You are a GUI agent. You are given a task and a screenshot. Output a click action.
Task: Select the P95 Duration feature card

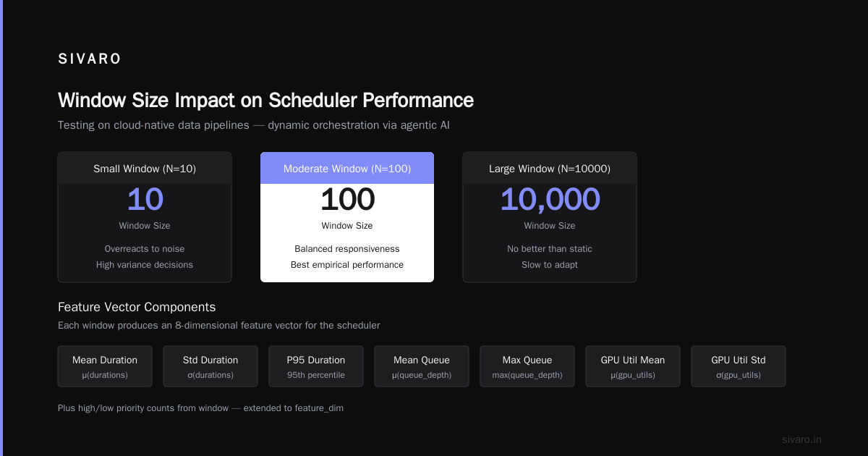click(x=316, y=366)
